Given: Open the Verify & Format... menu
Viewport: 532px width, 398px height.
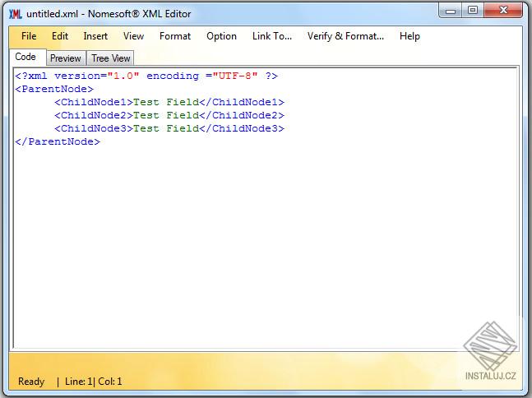Looking at the screenshot, I should click(345, 36).
